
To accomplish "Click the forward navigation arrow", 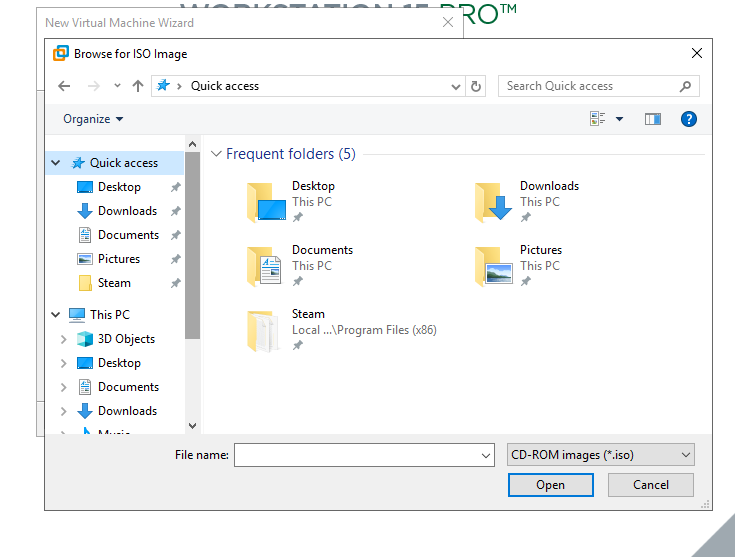I will pos(94,86).
